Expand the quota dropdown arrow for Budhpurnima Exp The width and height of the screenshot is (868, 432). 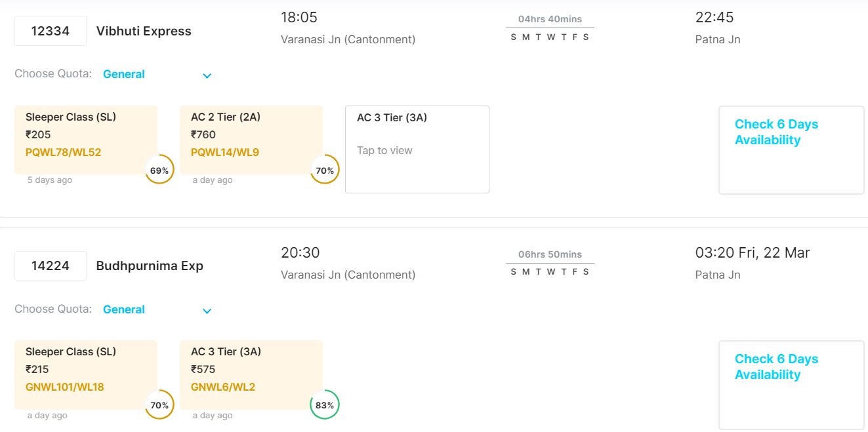coord(207,311)
